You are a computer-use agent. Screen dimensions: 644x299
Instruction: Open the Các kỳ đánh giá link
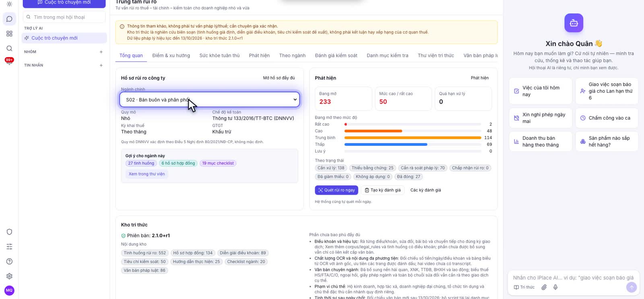425,190
